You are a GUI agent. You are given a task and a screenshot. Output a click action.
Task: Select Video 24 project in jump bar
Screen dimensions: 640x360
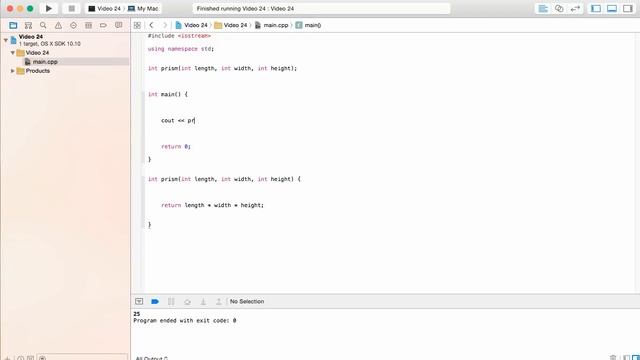coord(191,25)
